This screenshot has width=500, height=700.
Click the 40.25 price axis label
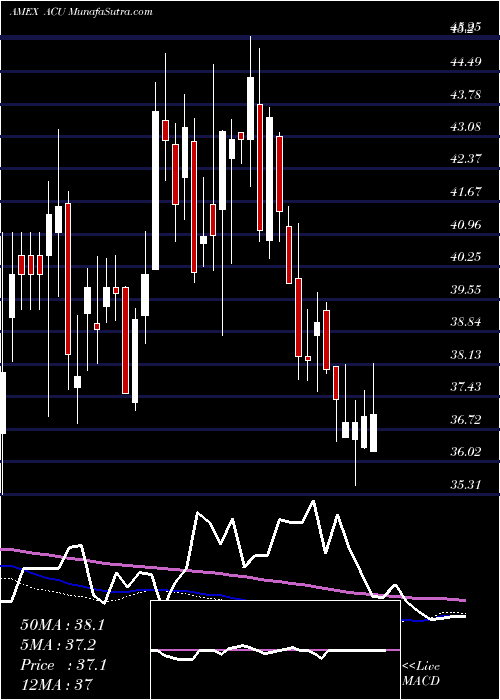[x=466, y=257]
